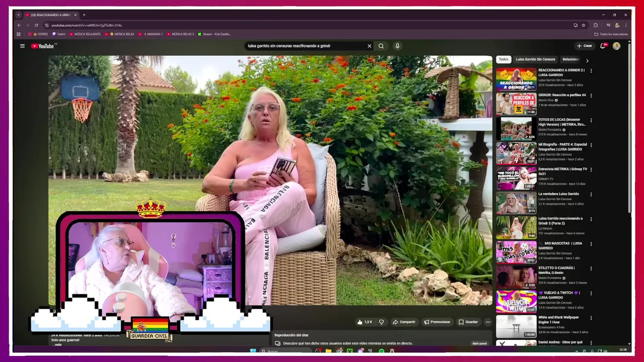Open options for REACCIONANDO A GRINDR 2 video

(x=591, y=71)
